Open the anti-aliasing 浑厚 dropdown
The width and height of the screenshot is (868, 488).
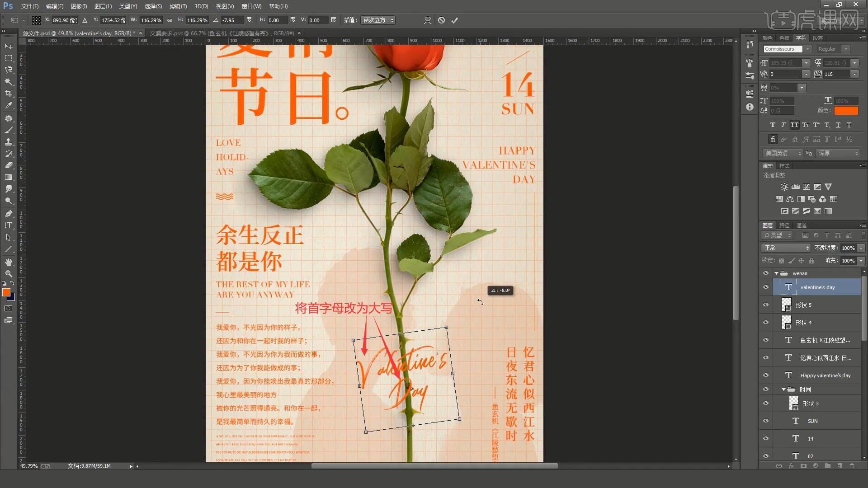coord(838,154)
